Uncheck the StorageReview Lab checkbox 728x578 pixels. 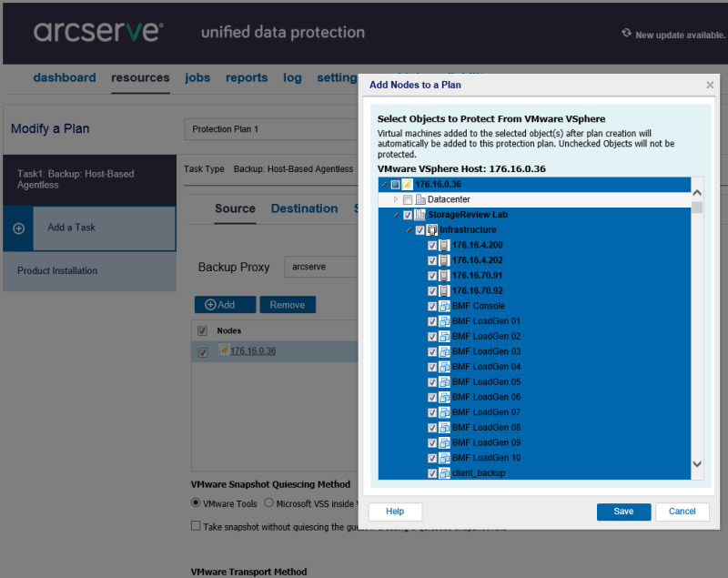pos(408,215)
